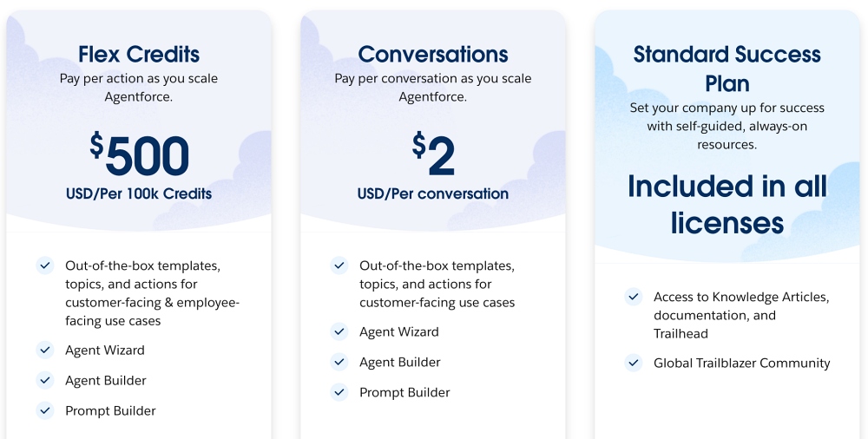Select the Flex Credits heading
Screen dimensions: 868x439
pyautogui.click(x=139, y=55)
